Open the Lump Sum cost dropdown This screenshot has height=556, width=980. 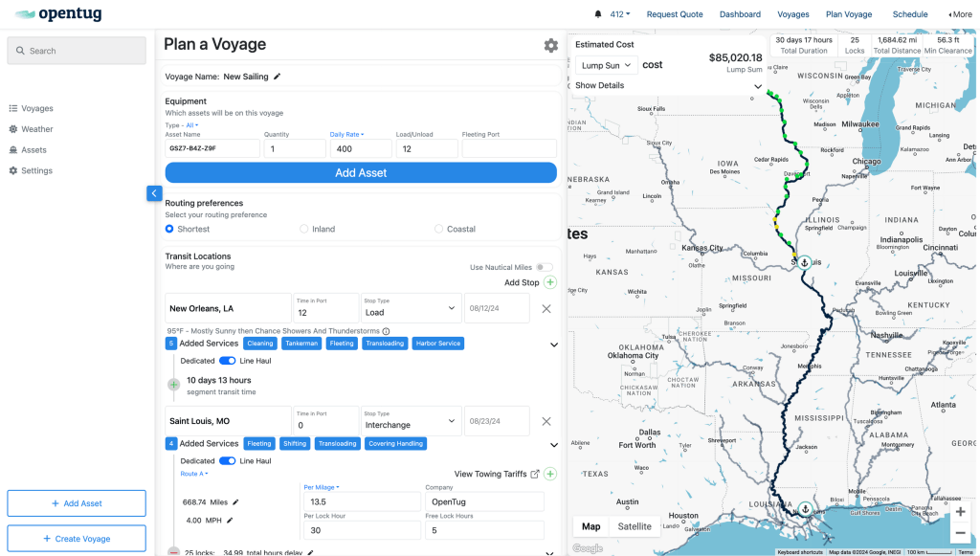(x=606, y=65)
